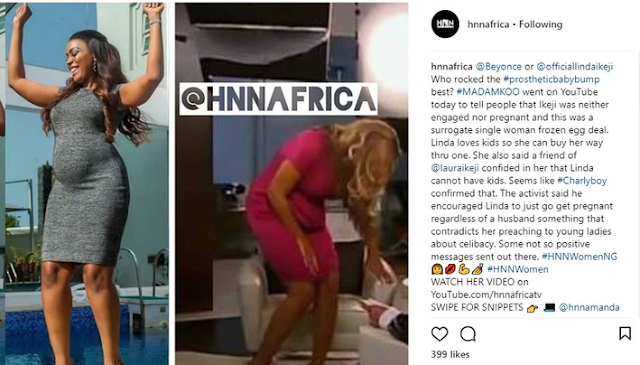
Task: Save the post with the bookmark icon
Action: pyautogui.click(x=625, y=333)
